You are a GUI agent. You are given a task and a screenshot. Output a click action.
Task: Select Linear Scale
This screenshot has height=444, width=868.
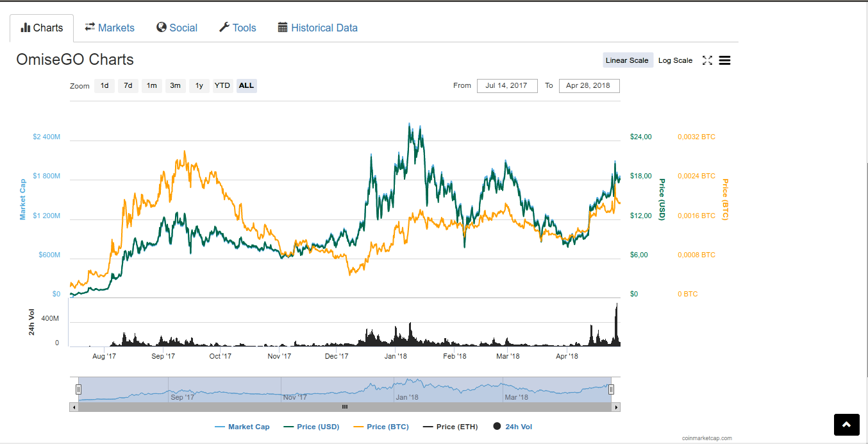pyautogui.click(x=628, y=60)
